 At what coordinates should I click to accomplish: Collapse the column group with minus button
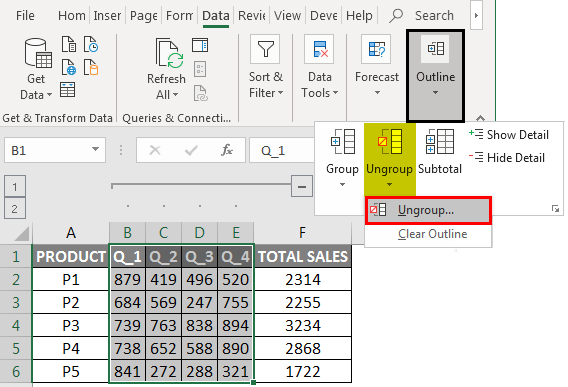pos(302,186)
